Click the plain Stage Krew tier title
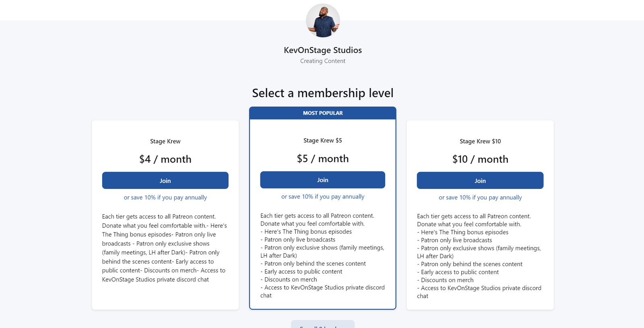The image size is (644, 328). (x=165, y=141)
